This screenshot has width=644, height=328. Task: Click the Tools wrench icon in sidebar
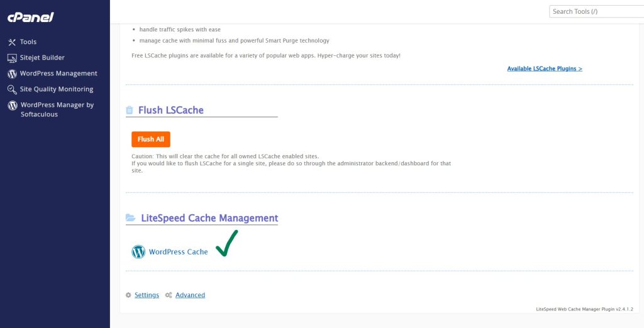[x=12, y=42]
